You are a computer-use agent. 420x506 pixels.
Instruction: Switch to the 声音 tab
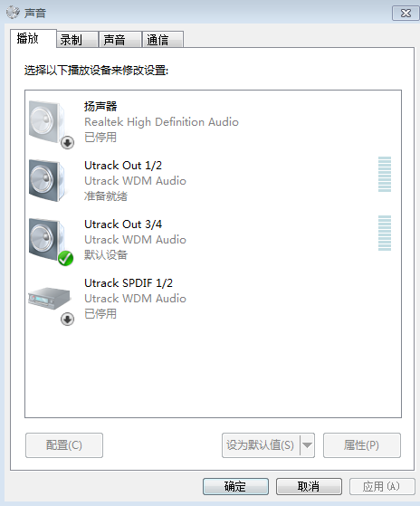click(x=120, y=40)
